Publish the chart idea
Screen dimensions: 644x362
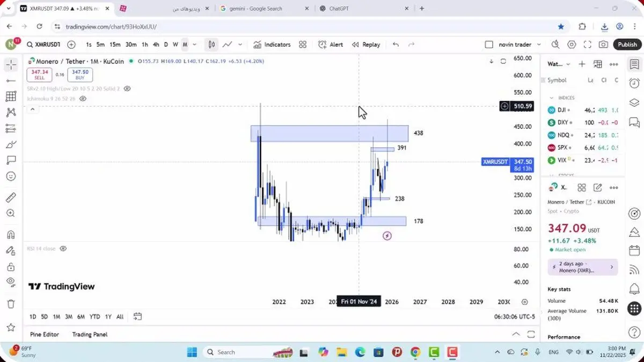click(x=627, y=45)
